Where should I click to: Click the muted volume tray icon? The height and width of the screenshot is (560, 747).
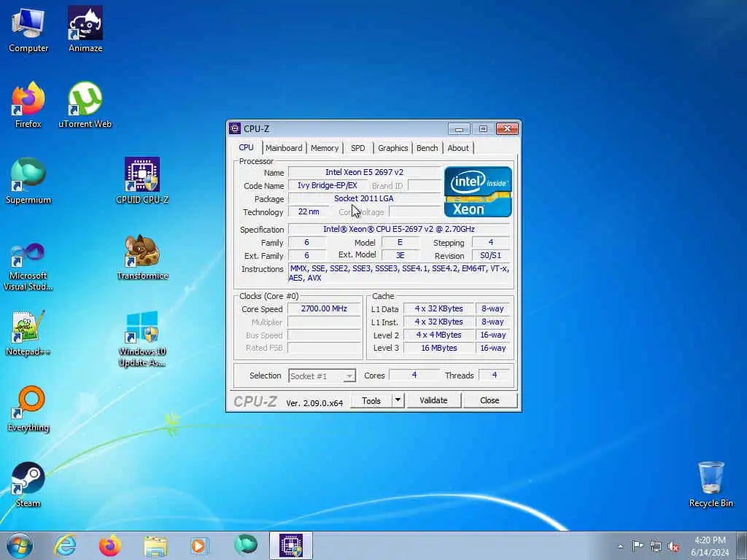[x=673, y=546]
